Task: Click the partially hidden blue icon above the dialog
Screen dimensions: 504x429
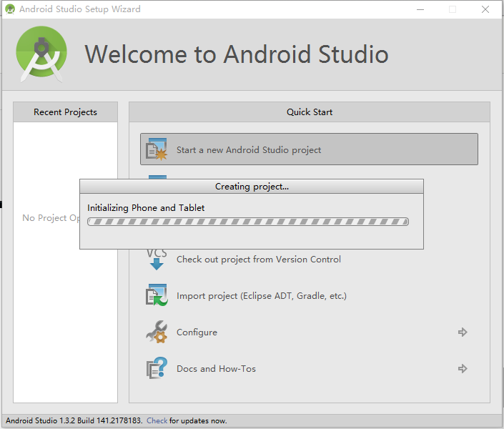Action: (157, 177)
